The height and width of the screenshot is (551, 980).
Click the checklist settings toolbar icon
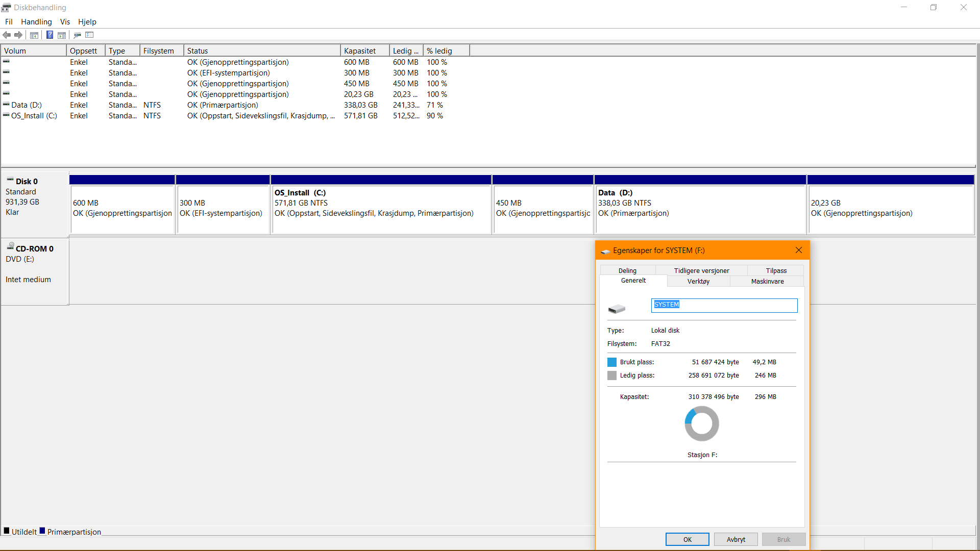90,35
